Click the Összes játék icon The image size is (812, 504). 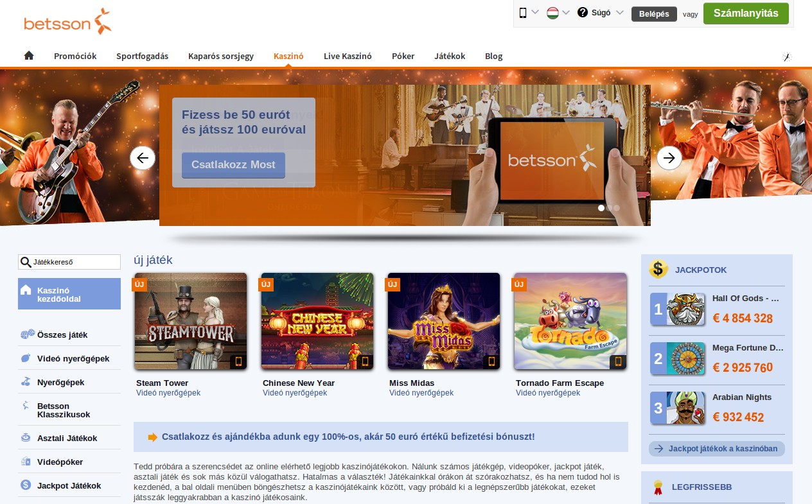click(x=26, y=335)
